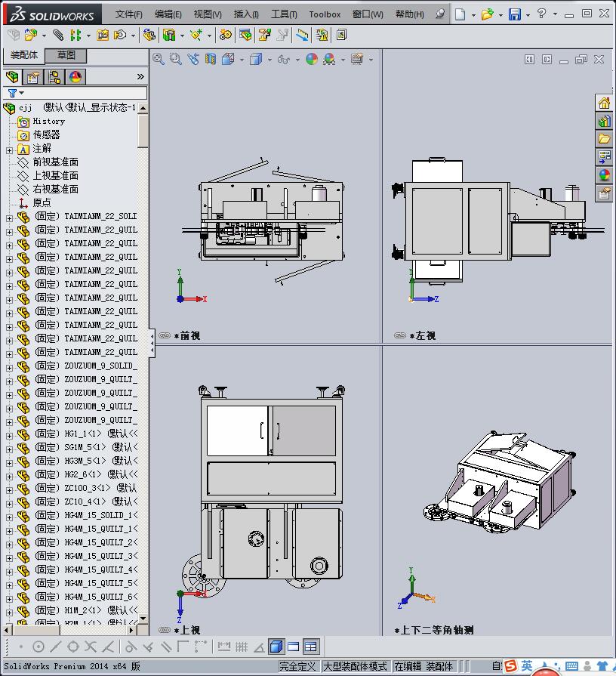Click the Display Style cube icon
Viewport: 616px width, 676px height.
pyautogui.click(x=256, y=59)
